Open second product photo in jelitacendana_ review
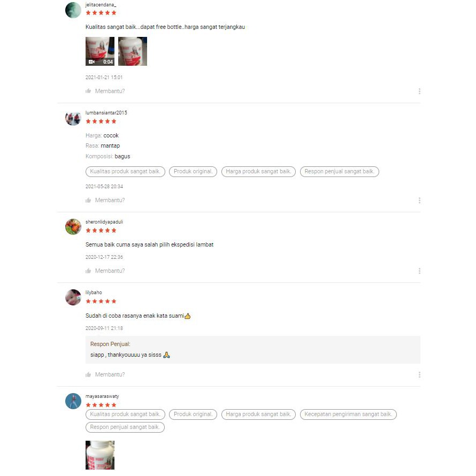The height and width of the screenshot is (476, 476). pos(132,51)
